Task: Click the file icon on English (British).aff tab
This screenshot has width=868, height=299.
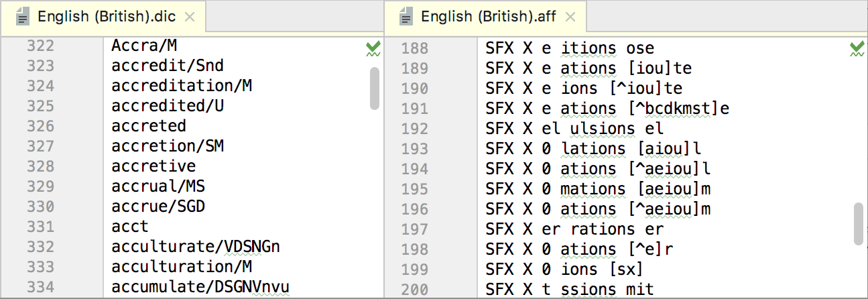Action: pyautogui.click(x=406, y=17)
